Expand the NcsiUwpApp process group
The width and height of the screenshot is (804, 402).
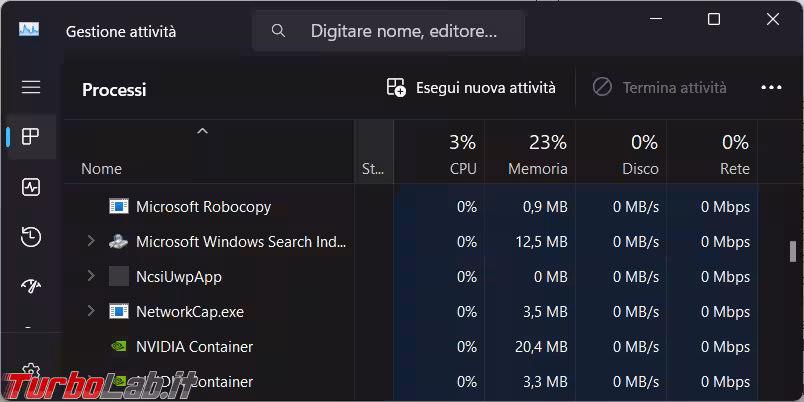tap(91, 277)
